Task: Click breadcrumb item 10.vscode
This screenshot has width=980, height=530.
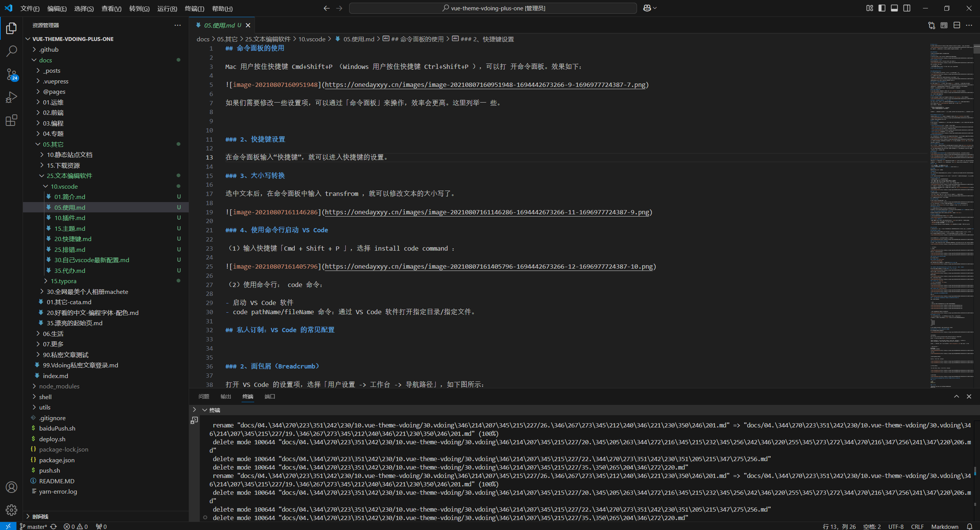Action: point(312,39)
